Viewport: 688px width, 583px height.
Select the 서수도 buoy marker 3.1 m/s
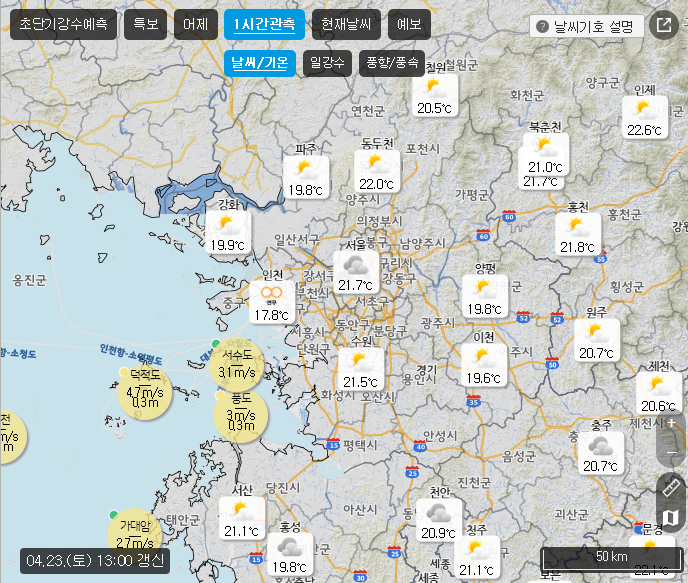click(237, 365)
